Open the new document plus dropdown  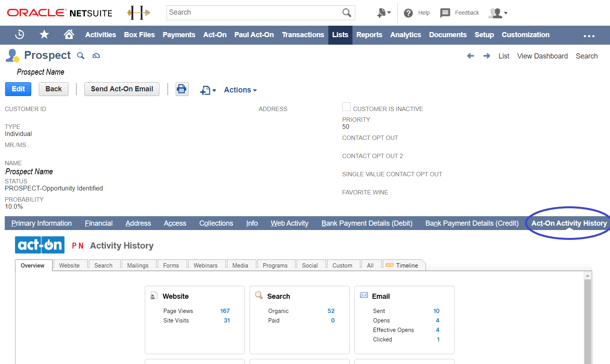click(208, 90)
